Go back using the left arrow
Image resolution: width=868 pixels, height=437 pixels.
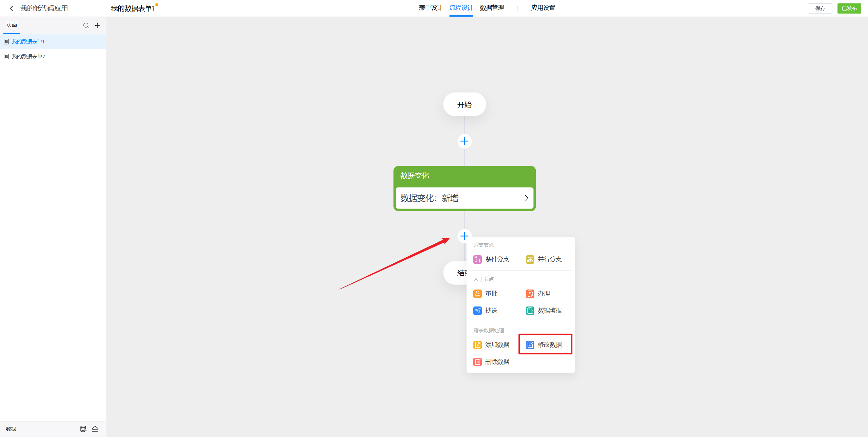(x=12, y=8)
